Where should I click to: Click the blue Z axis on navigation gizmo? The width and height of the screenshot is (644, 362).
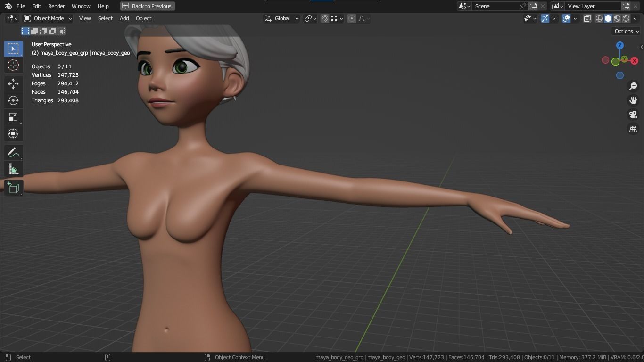620,45
